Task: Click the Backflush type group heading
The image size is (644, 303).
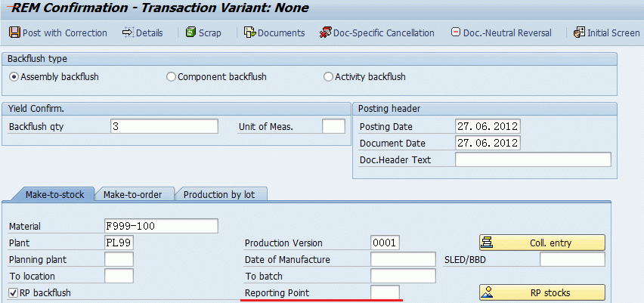Action: (37, 59)
